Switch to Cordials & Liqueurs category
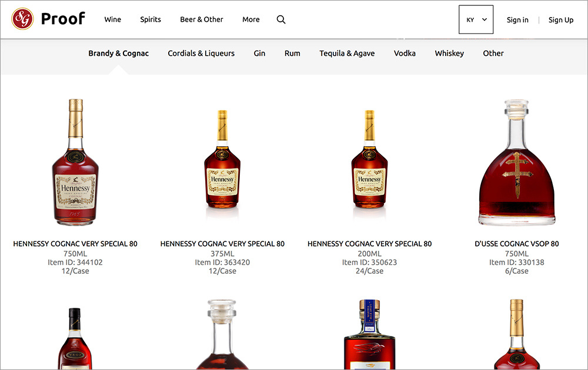Screen dimensions: 588x370 tap(201, 53)
